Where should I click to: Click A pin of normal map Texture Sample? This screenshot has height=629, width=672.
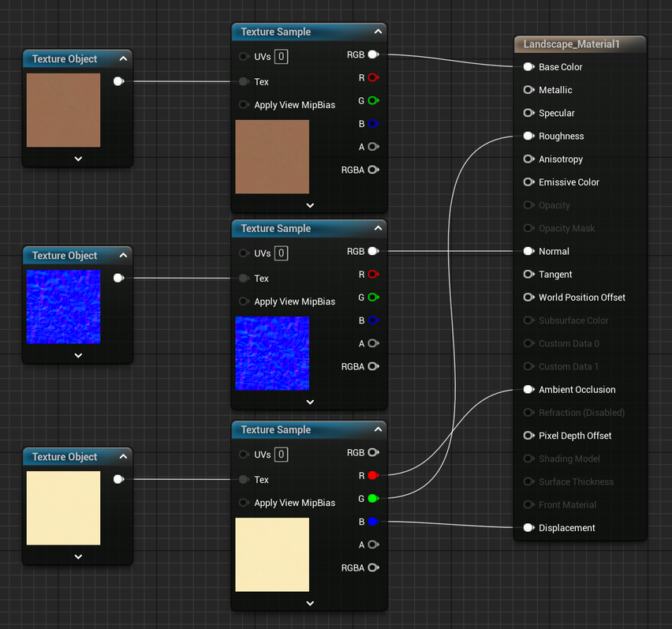[373, 343]
